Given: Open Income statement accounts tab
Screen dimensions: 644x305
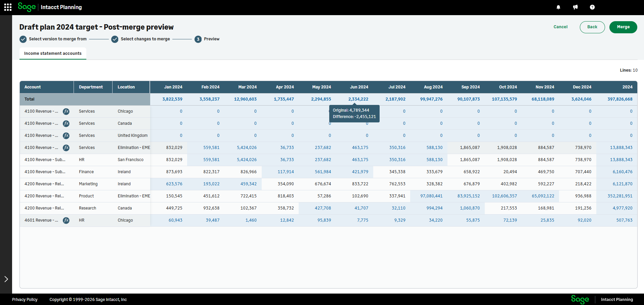Looking at the screenshot, I should point(53,53).
